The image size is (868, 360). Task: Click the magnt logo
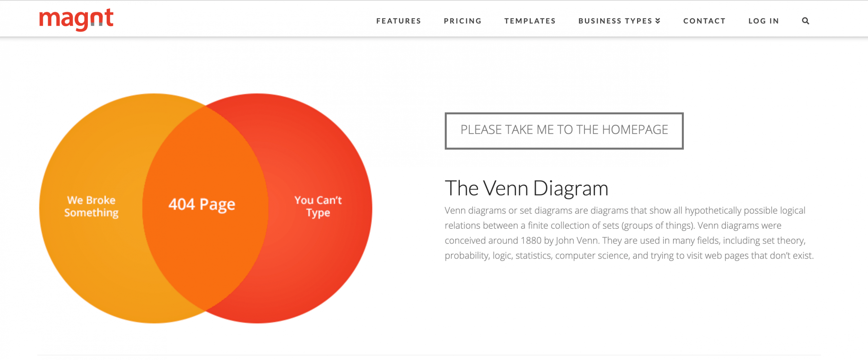76,20
